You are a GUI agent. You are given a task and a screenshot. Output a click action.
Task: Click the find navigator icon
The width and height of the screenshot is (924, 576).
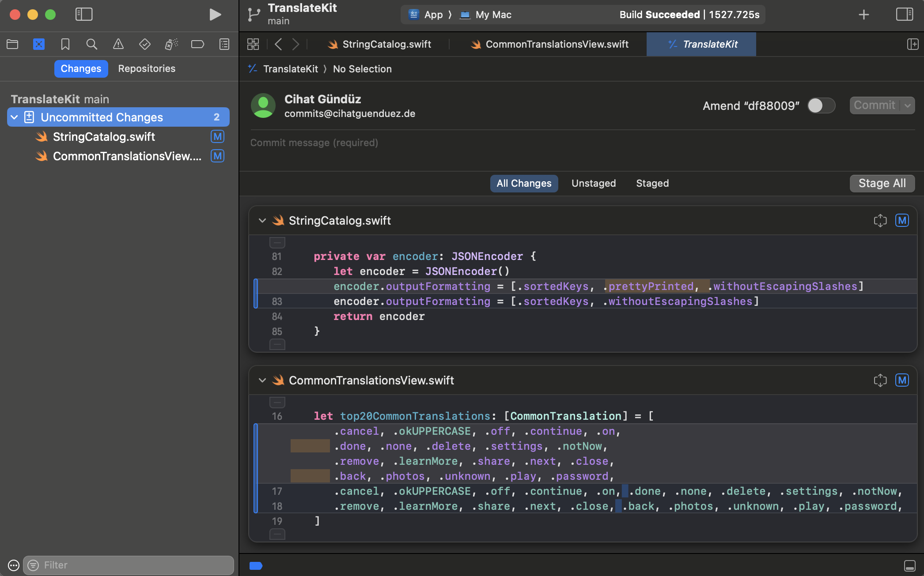coord(91,45)
